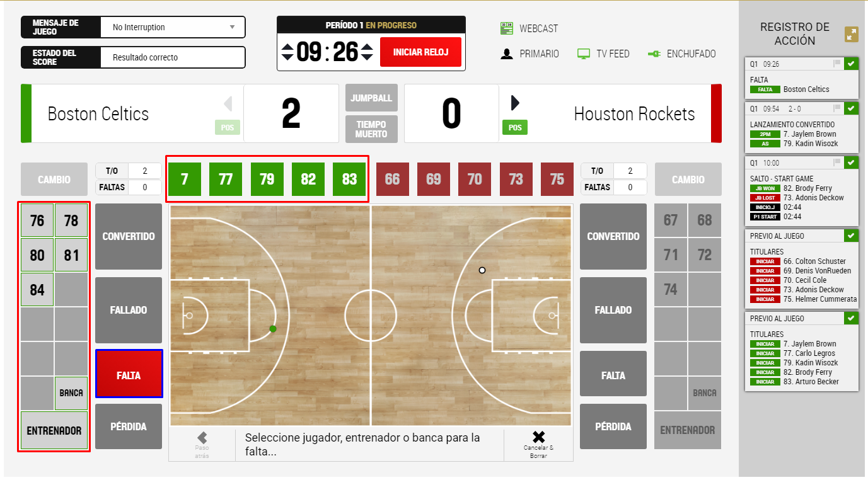This screenshot has height=480, width=868.
Task: Click Houston's Entrenador button
Action: pos(688,430)
